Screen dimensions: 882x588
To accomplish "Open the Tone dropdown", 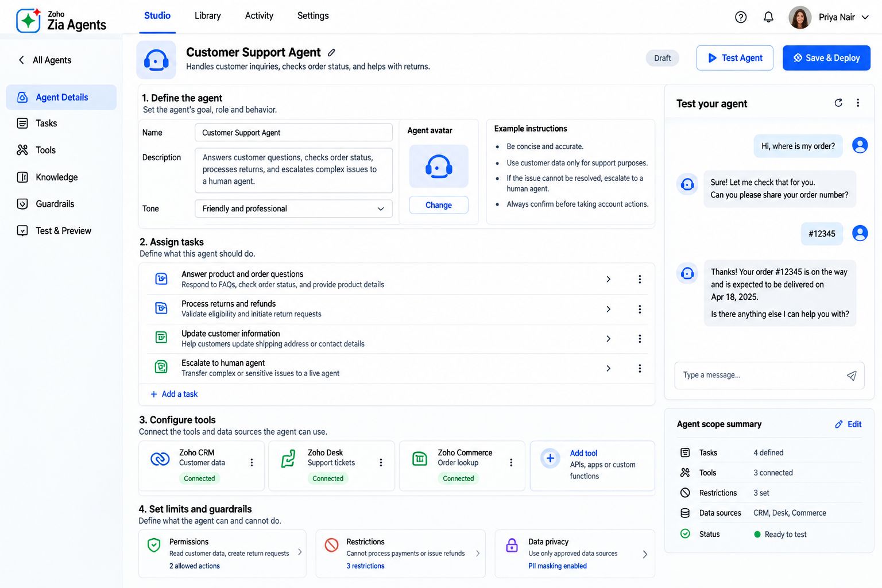I will point(293,208).
